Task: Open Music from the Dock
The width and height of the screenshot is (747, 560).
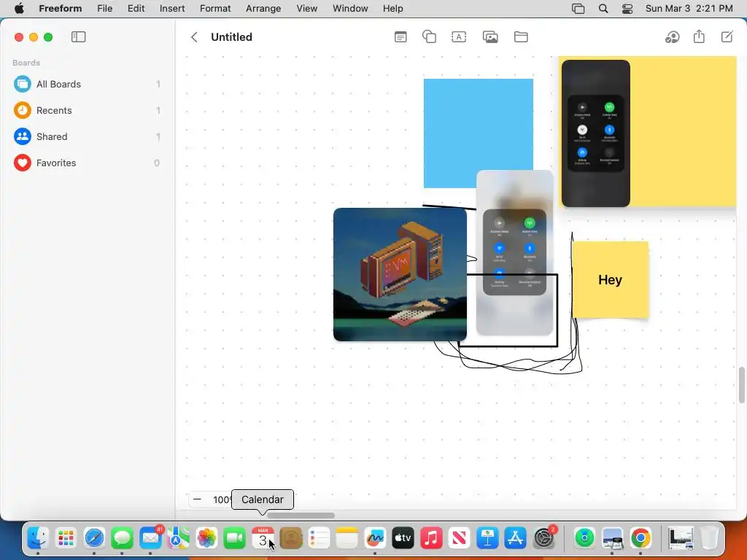Action: pos(431,539)
